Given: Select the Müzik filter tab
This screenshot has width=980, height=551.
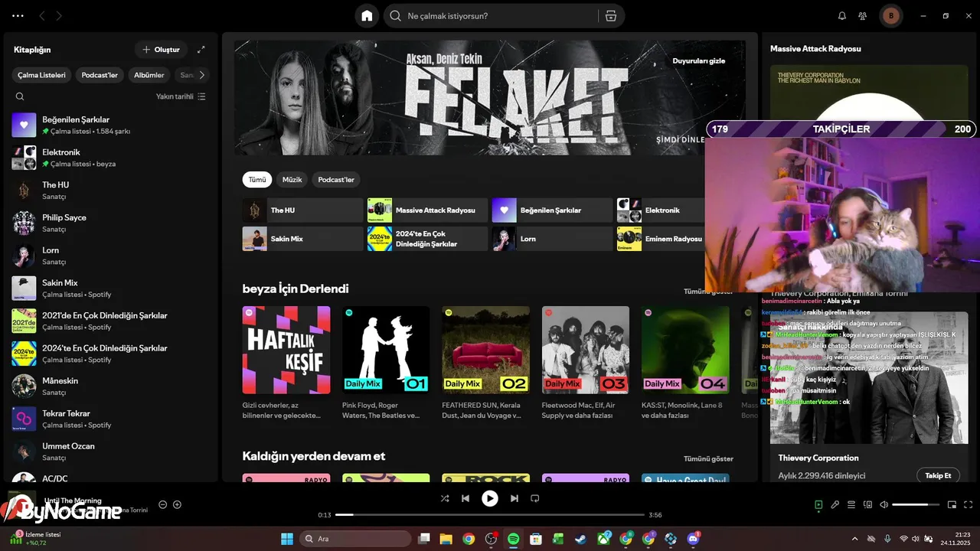Looking at the screenshot, I should pos(292,180).
